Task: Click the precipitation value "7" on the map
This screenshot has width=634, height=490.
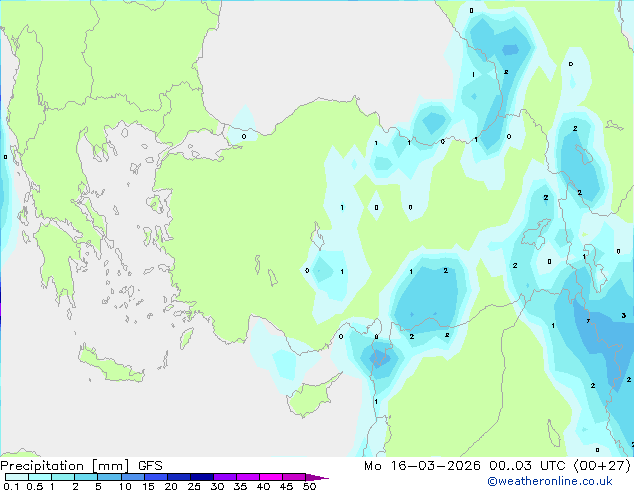Action: click(588, 321)
